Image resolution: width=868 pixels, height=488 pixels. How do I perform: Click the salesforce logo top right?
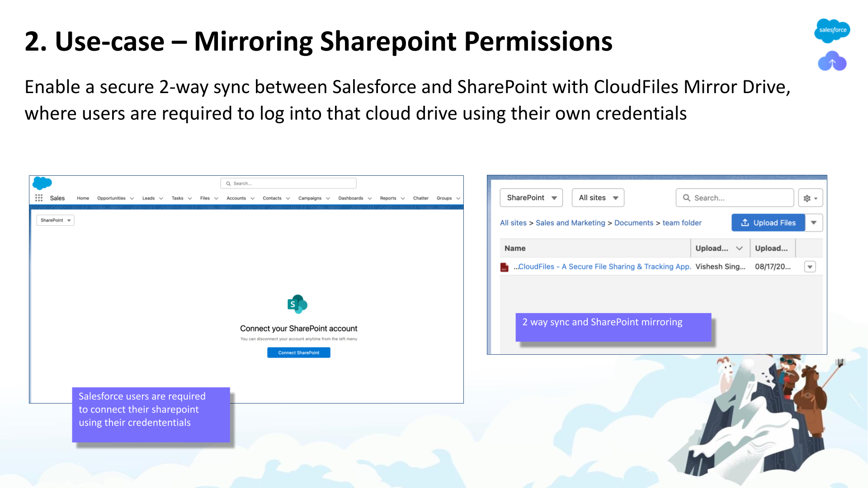(832, 30)
